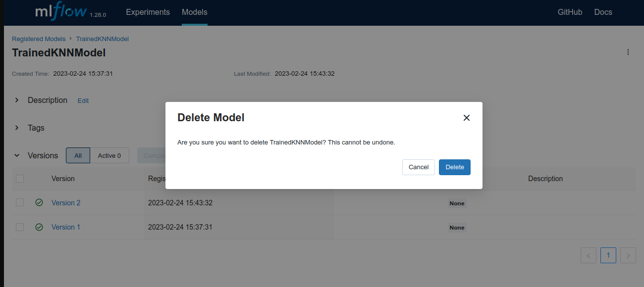Collapse the Versions section
The width and height of the screenshot is (644, 287).
16,155
